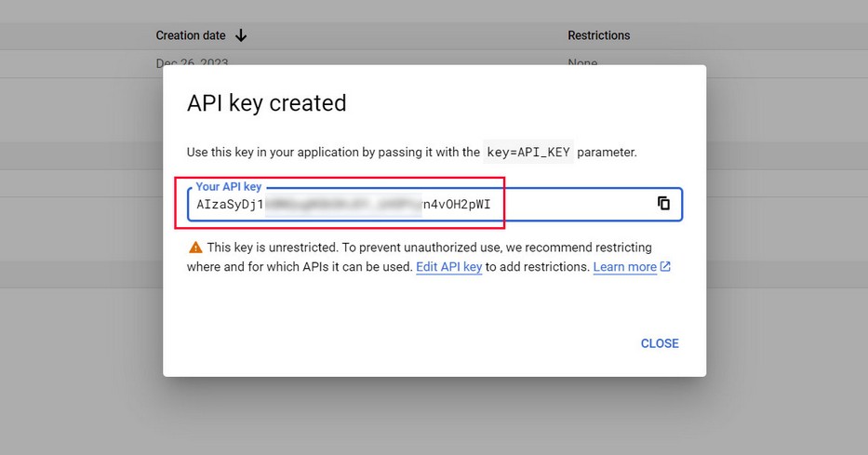Click the "Your API key" field label

point(227,187)
